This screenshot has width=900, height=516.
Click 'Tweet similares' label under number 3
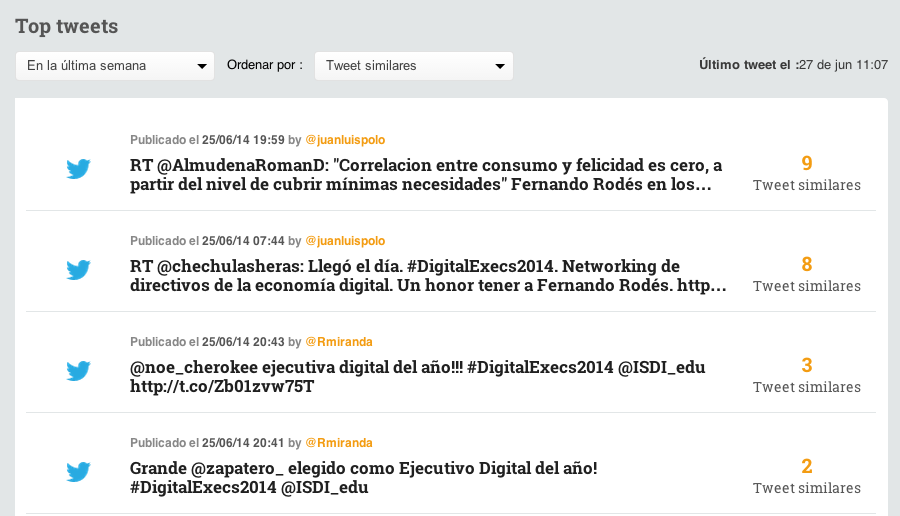pyautogui.click(x=806, y=387)
